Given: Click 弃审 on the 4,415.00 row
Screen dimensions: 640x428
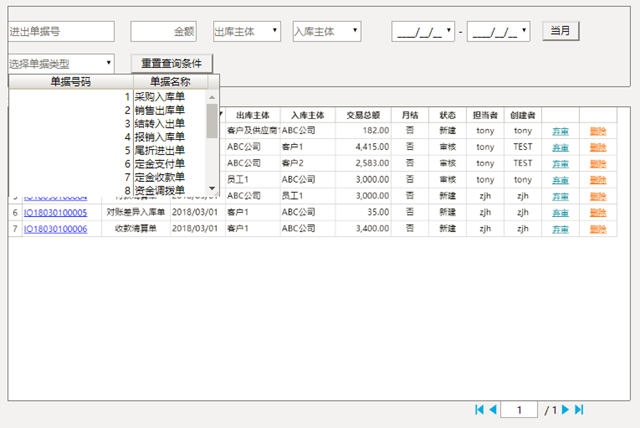Looking at the screenshot, I should 560,147.
